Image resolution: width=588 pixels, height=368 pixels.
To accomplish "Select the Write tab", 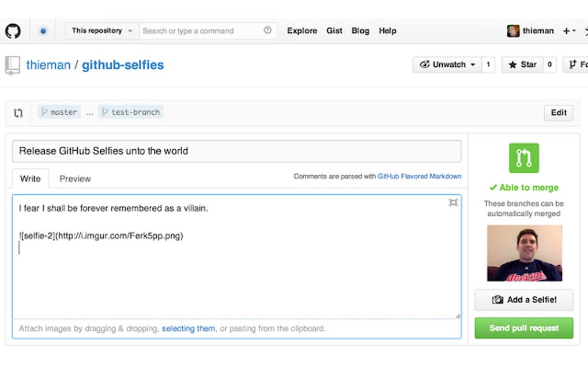I will tap(29, 179).
